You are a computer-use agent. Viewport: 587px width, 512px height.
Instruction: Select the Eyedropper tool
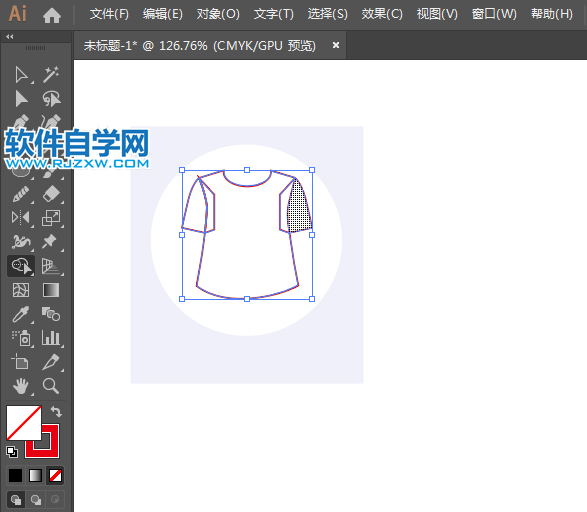coord(21,314)
